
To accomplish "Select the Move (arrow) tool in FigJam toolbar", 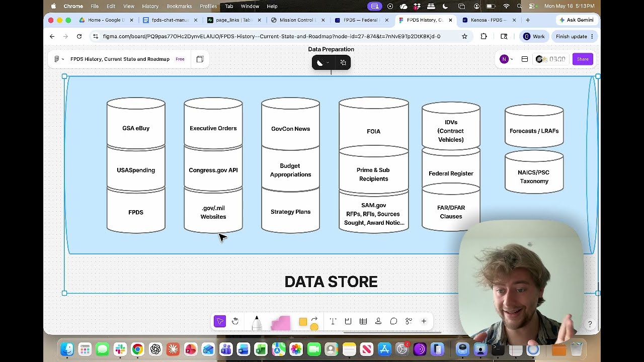I will pos(220,321).
